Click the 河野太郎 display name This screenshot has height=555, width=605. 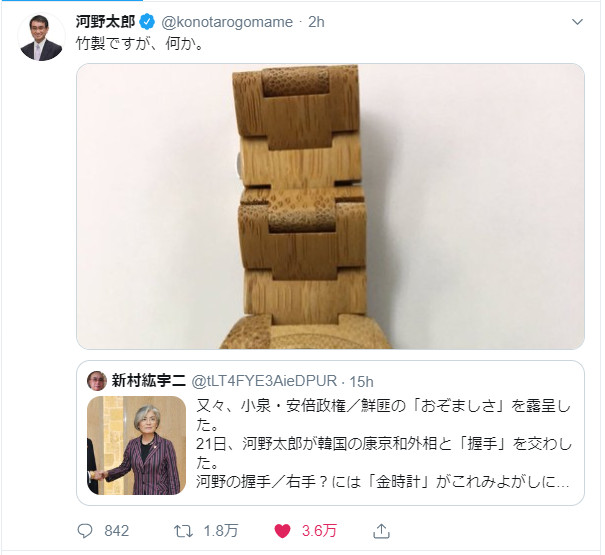click(106, 22)
